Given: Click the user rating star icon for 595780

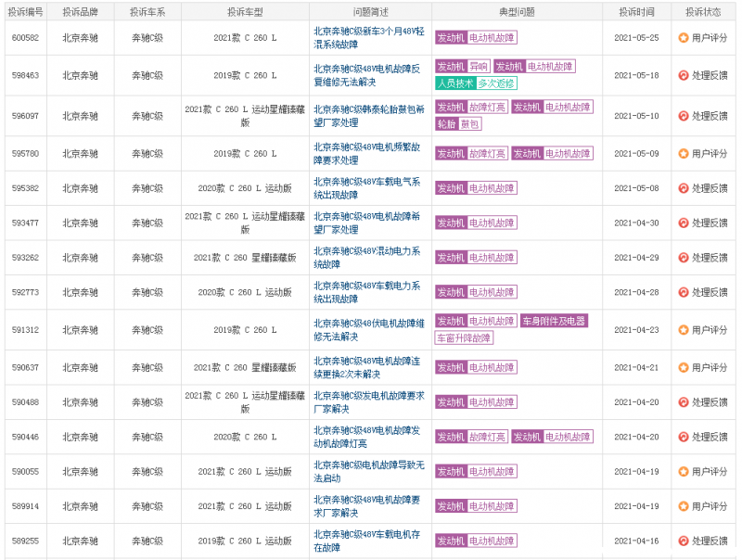Looking at the screenshot, I should click(x=684, y=154).
